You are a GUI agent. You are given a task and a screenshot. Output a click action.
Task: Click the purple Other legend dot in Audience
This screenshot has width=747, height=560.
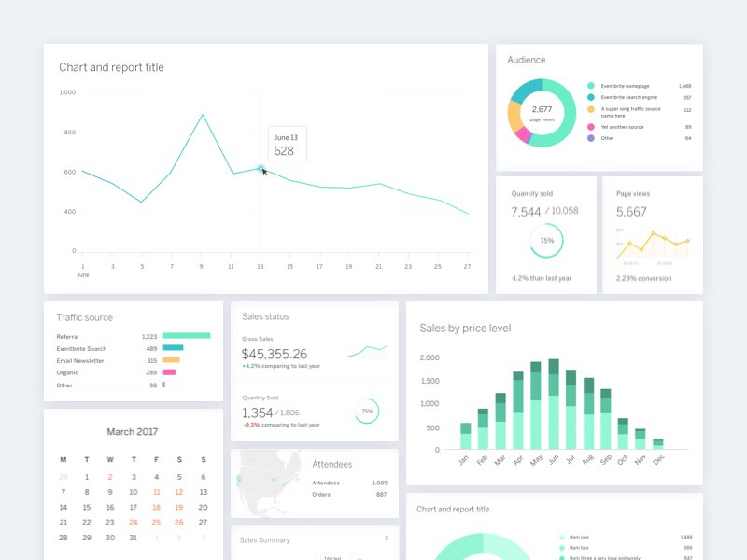pyautogui.click(x=591, y=138)
